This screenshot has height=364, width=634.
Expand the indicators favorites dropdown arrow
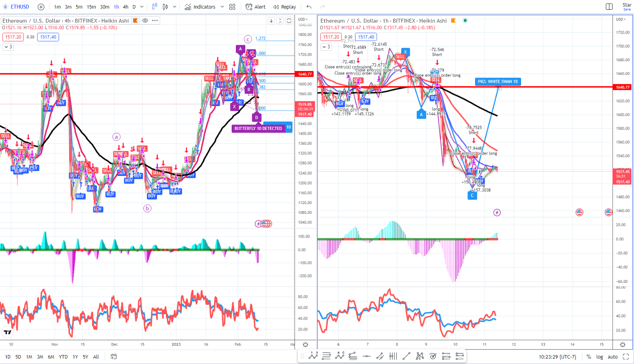pyautogui.click(x=222, y=7)
